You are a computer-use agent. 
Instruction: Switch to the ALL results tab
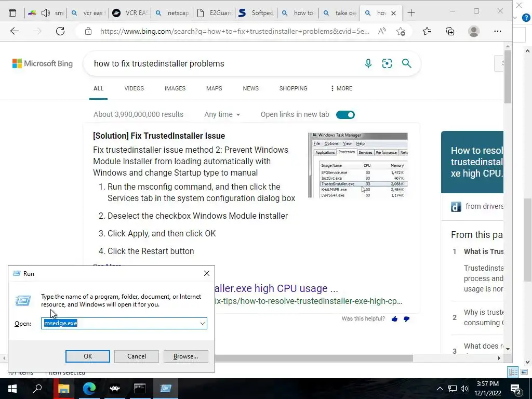coord(98,88)
